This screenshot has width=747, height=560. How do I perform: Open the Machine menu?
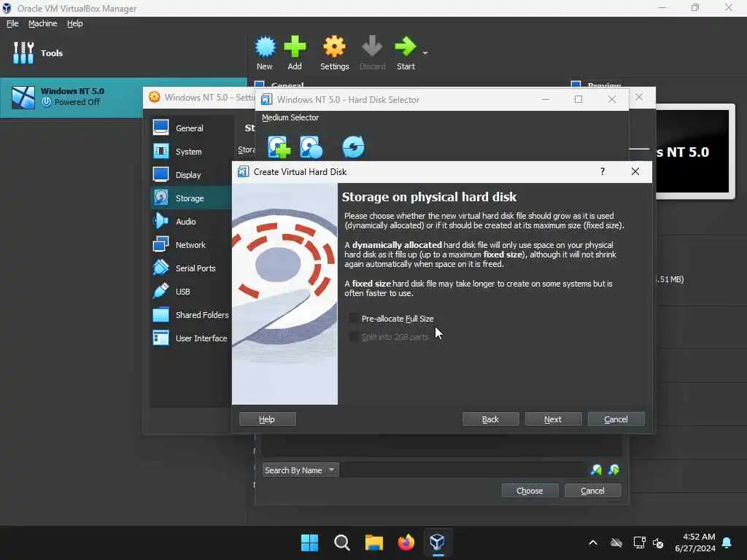coord(42,23)
